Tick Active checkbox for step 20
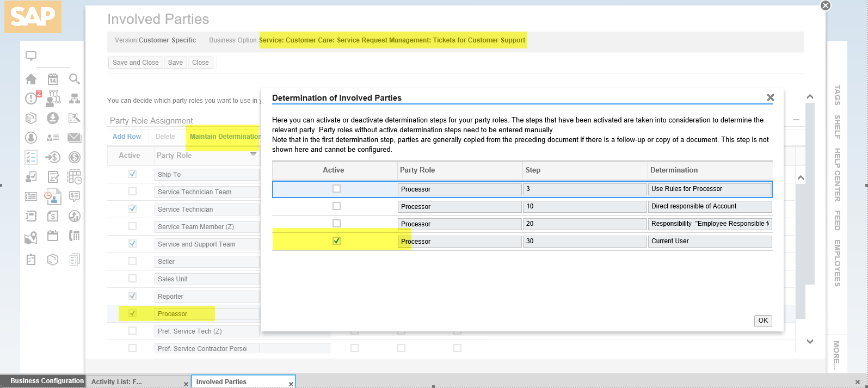The image size is (868, 388). 336,224
